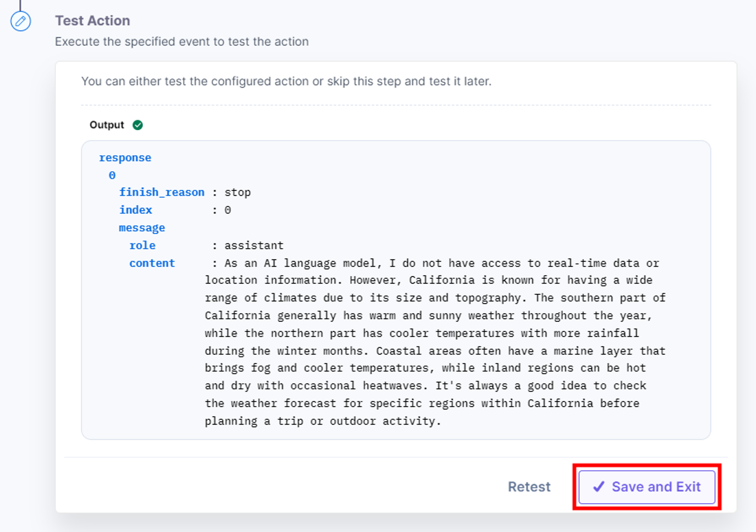The image size is (756, 532).
Task: Retest the configured action
Action: (x=529, y=487)
